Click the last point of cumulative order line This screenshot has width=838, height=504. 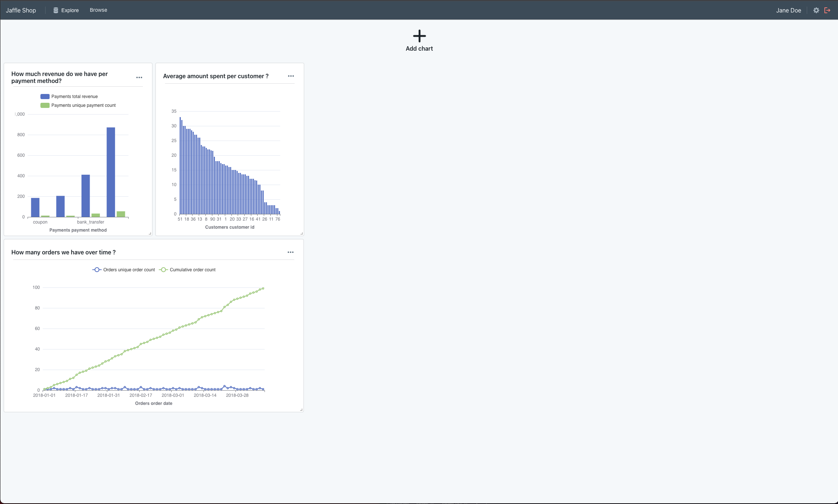[x=263, y=289]
